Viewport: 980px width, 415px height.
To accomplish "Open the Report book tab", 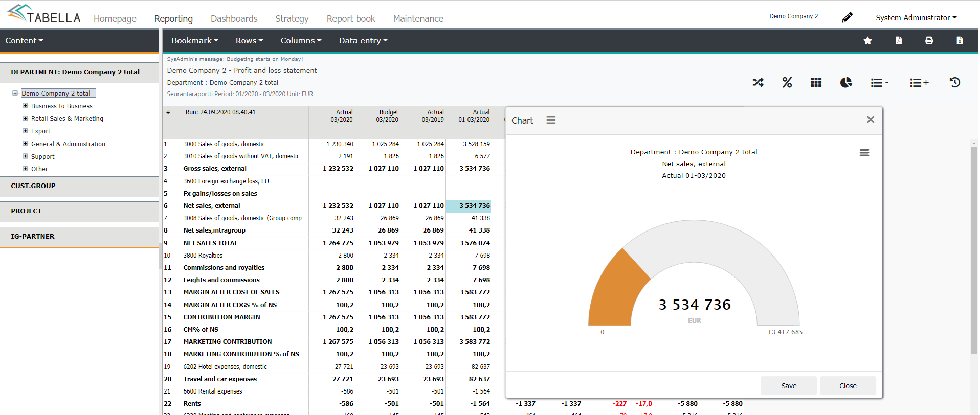I will coord(351,19).
